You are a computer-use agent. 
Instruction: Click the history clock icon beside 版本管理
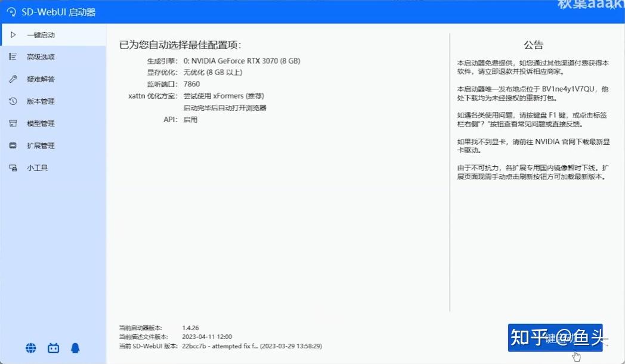tap(13, 101)
